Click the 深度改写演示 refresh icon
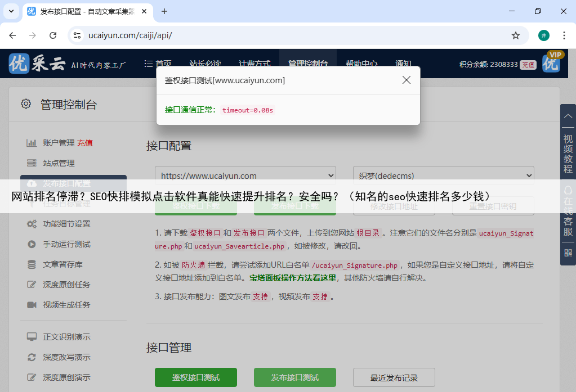 click(32, 357)
